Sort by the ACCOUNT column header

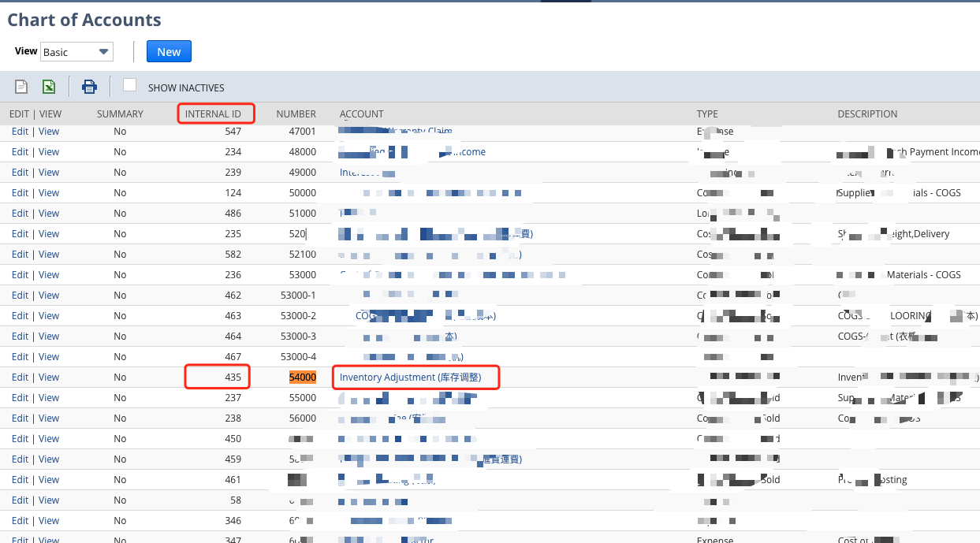coord(361,113)
